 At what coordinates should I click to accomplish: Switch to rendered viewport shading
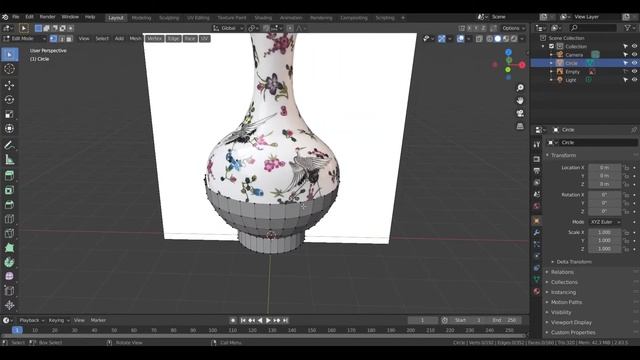pos(514,38)
